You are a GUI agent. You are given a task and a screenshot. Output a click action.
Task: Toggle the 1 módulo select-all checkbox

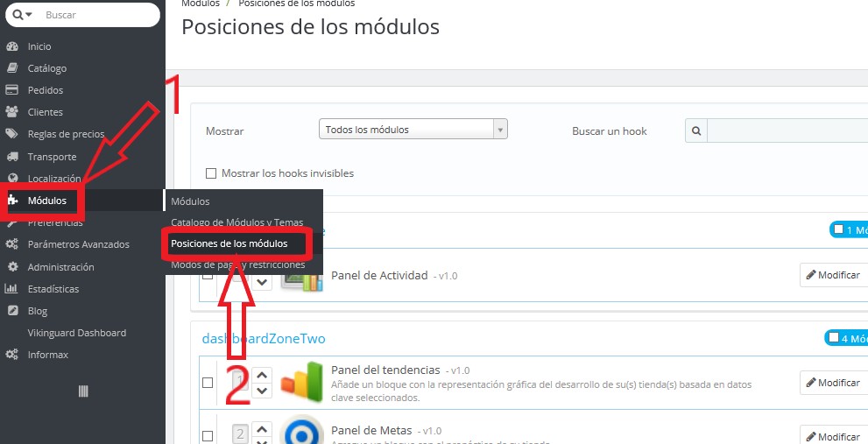tap(838, 229)
